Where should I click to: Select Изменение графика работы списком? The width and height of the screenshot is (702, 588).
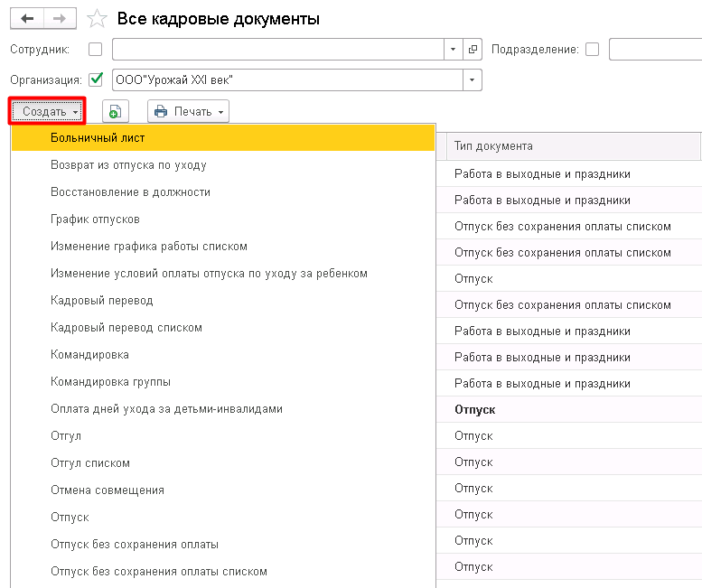click(x=223, y=246)
